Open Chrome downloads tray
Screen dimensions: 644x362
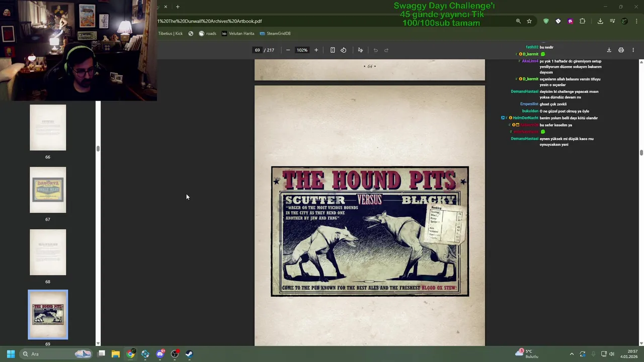pyautogui.click(x=600, y=21)
